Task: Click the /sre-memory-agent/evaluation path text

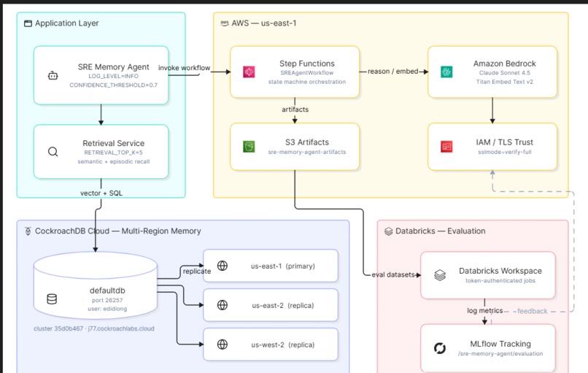Action: (x=500, y=353)
